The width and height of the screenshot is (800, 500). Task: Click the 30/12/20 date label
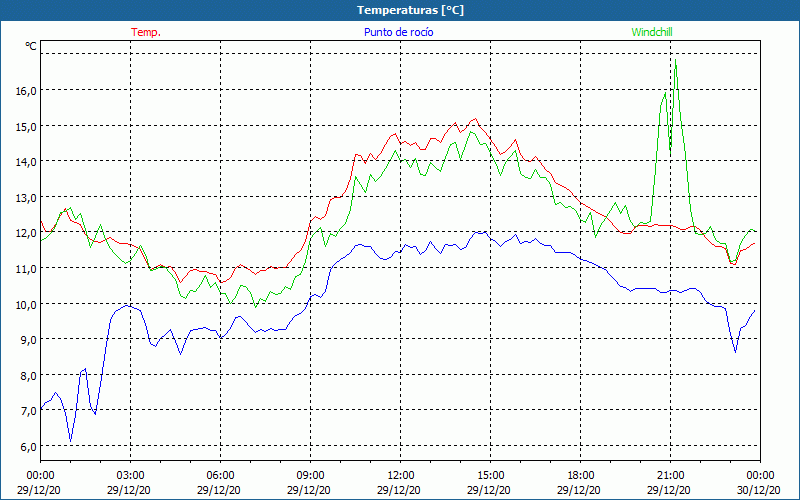tap(759, 490)
